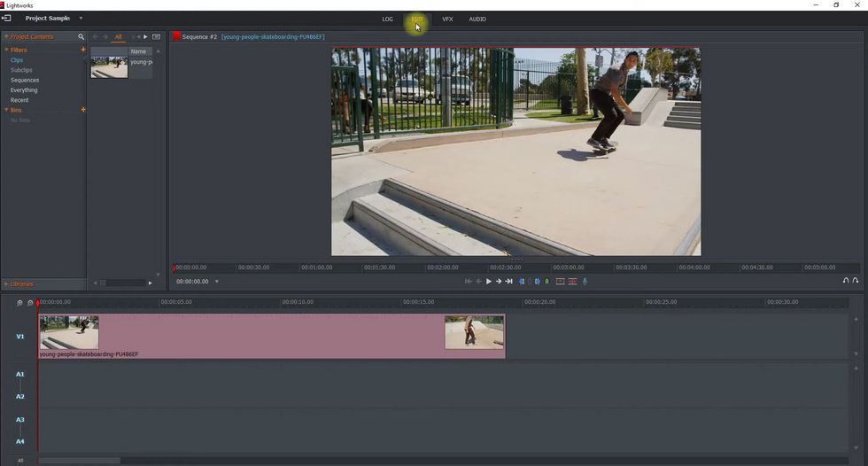Click the right headphone-shaped icon in the viewer
868x466 pixels.
[x=856, y=281]
